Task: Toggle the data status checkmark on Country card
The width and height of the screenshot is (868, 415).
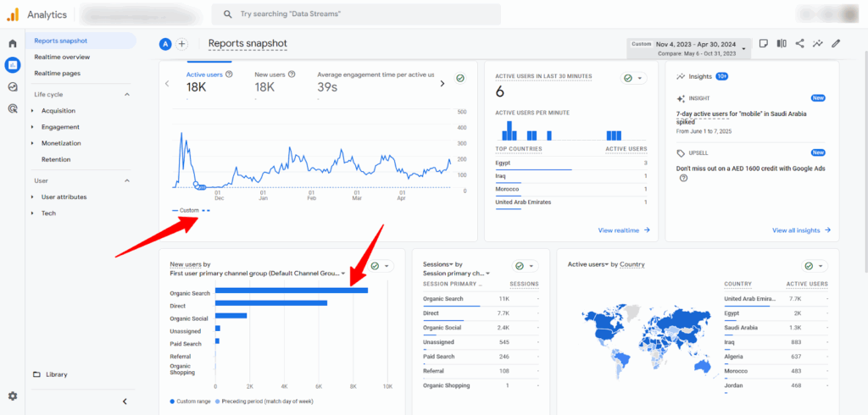Action: coord(813,265)
